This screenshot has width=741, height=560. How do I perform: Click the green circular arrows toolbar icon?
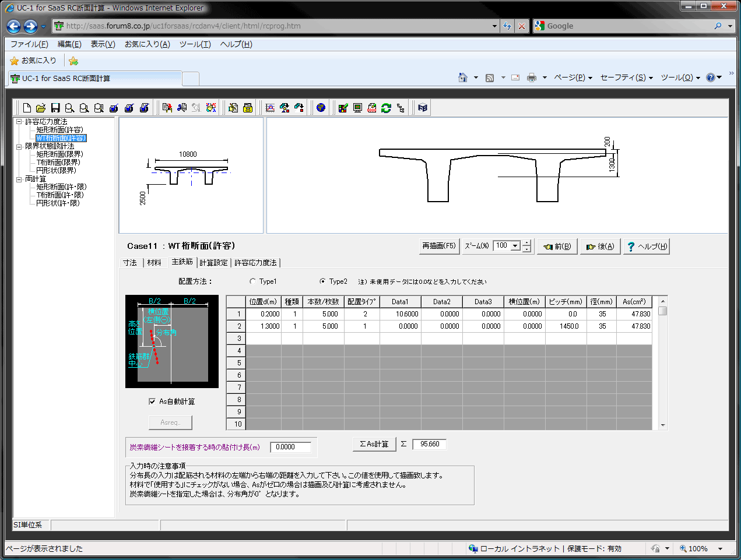tap(386, 108)
